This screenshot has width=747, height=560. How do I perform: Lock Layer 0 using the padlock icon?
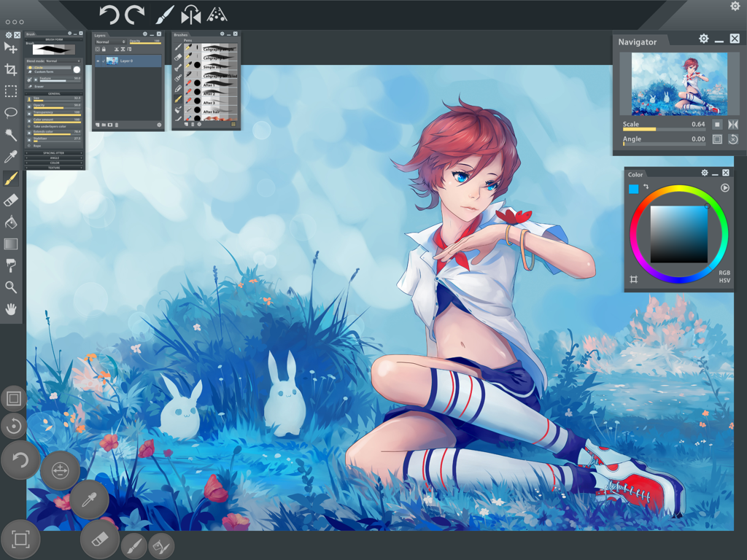pos(104,49)
